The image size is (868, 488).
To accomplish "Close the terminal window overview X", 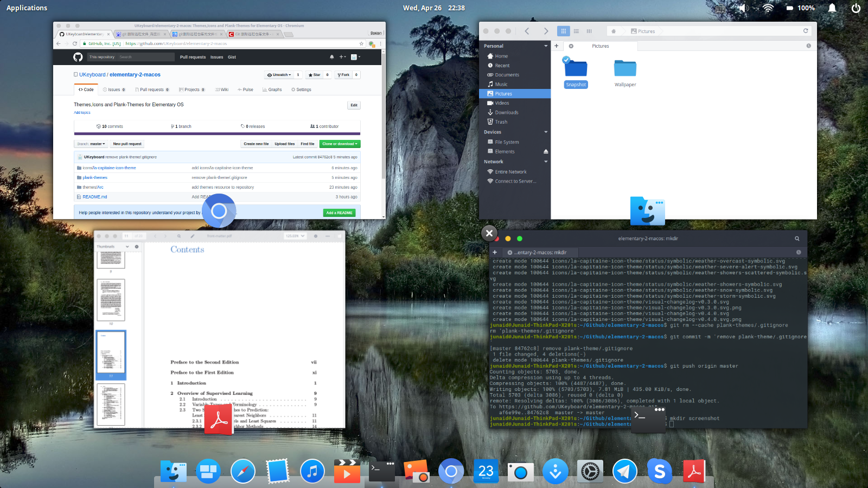I will (489, 233).
